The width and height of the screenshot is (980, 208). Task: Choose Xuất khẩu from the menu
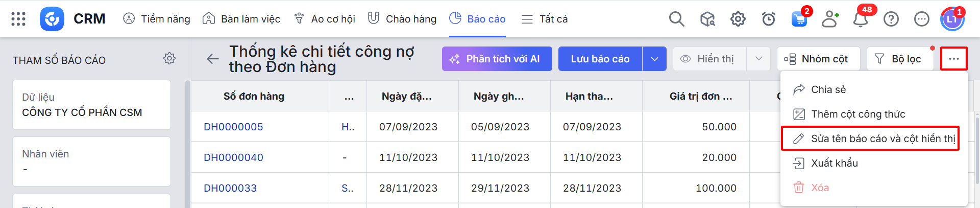[834, 163]
